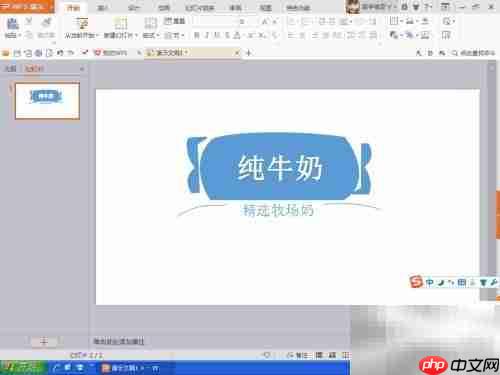Click the New Slide icon
The width and height of the screenshot is (500, 375).
click(x=120, y=23)
